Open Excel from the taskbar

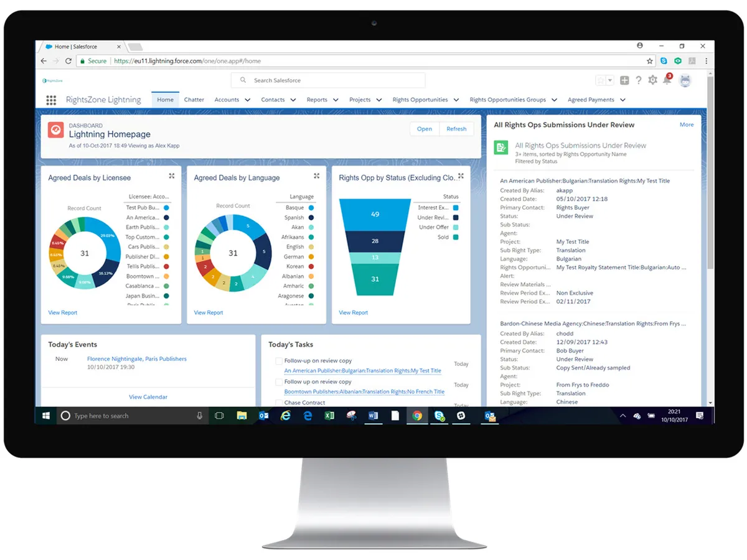tap(329, 416)
